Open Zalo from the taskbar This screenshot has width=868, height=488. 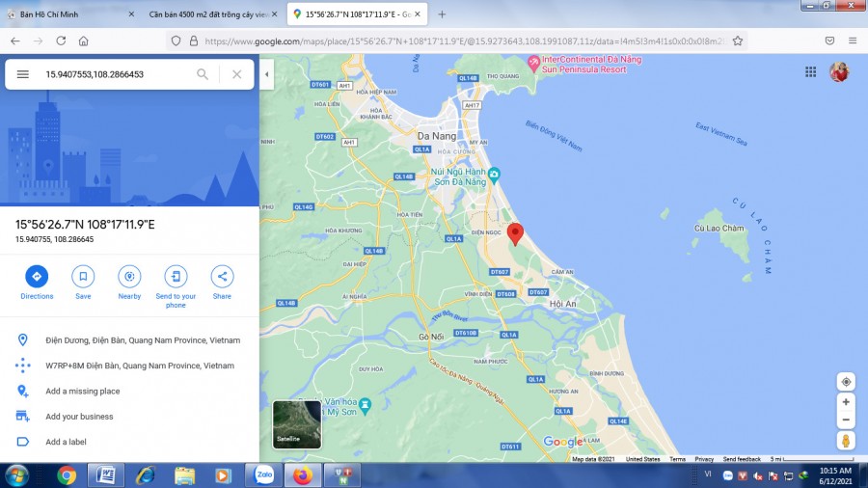coord(263,474)
